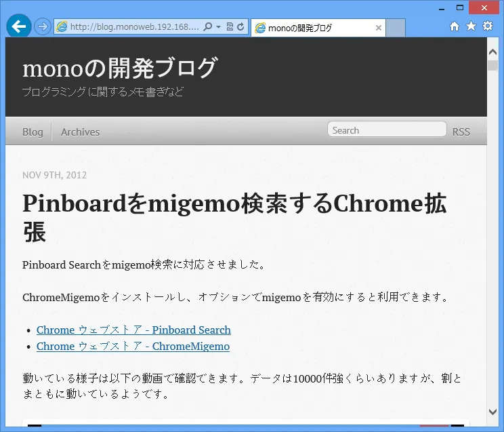Open the address bar autocomplete dropdown arrow
Viewport: 504px width, 432px height.
pos(218,27)
